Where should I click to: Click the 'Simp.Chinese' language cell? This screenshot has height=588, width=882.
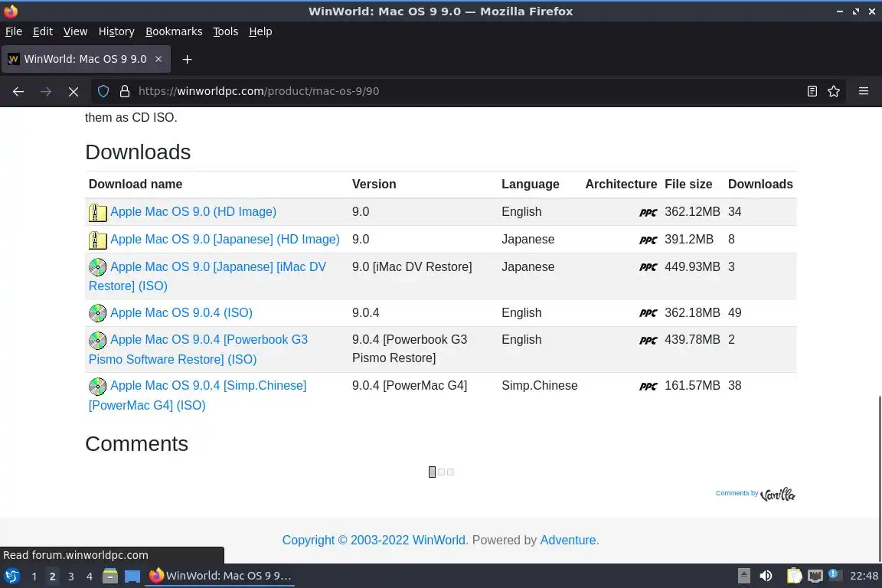(x=540, y=385)
